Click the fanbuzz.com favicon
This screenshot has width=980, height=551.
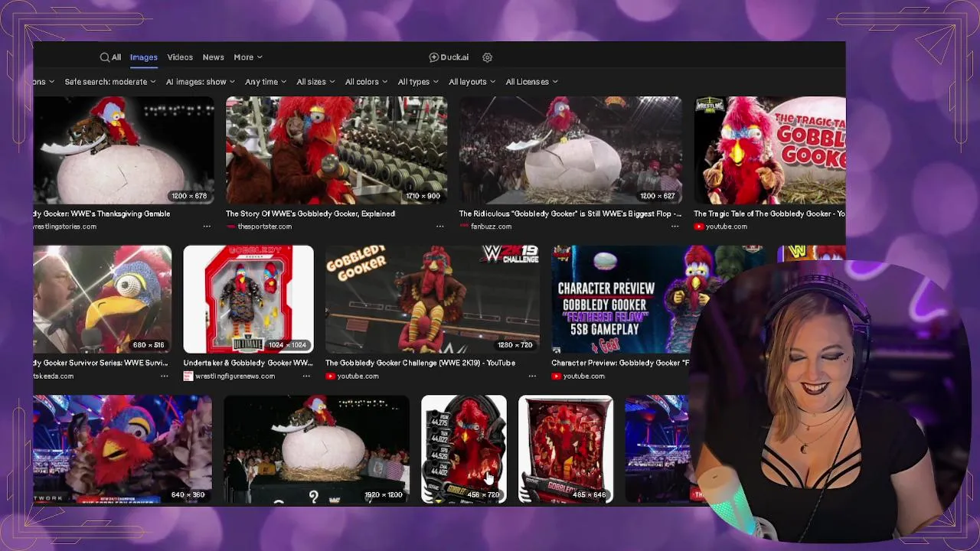tap(463, 227)
